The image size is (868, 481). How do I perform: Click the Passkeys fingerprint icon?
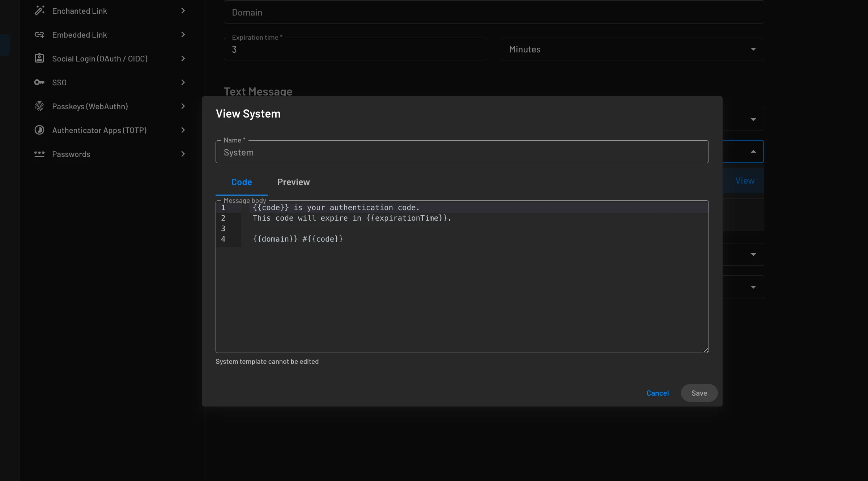click(39, 106)
